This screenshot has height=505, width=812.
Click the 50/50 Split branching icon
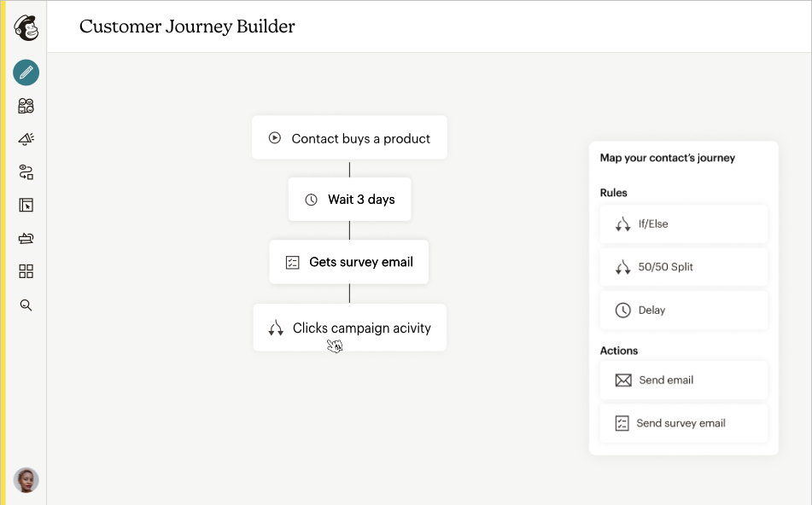[622, 267]
